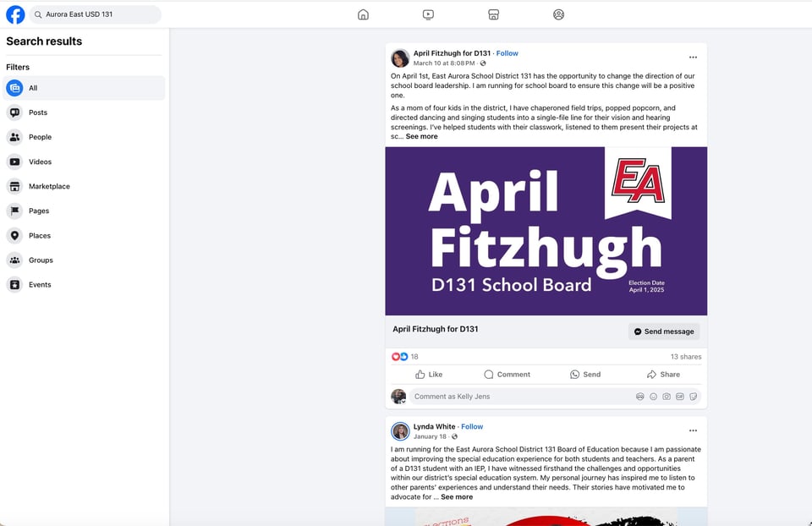The width and height of the screenshot is (812, 526).
Task: Open sticker picker in comment box
Action: (x=693, y=397)
